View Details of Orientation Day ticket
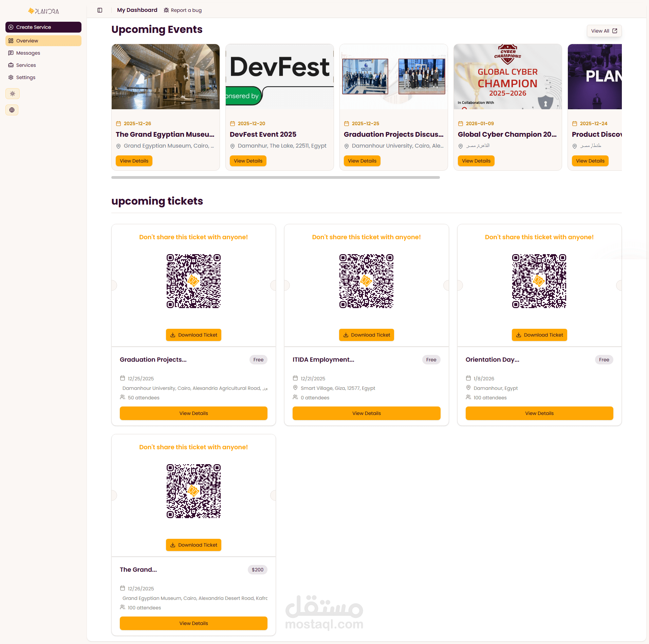This screenshot has height=644, width=649. pos(539,413)
